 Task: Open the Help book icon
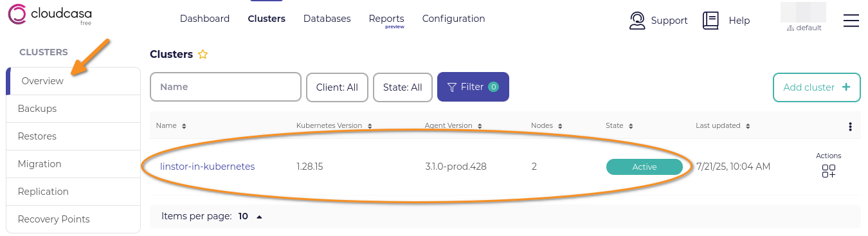710,21
